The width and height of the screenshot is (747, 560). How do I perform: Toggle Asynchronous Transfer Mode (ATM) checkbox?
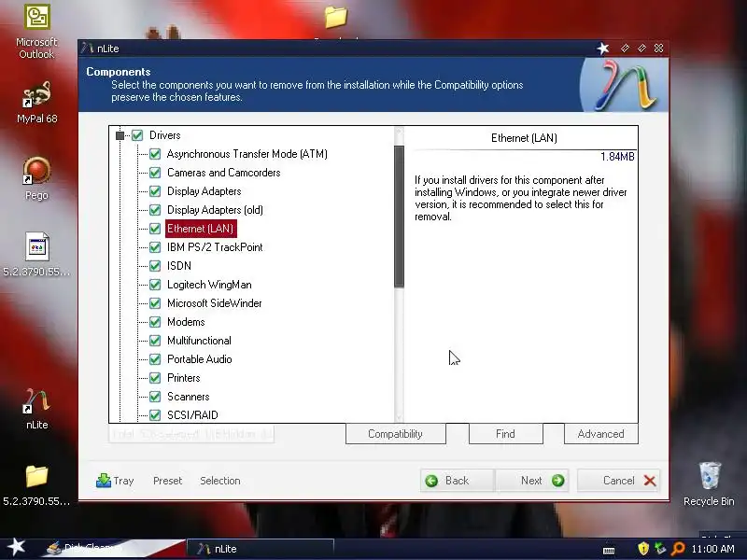point(155,154)
